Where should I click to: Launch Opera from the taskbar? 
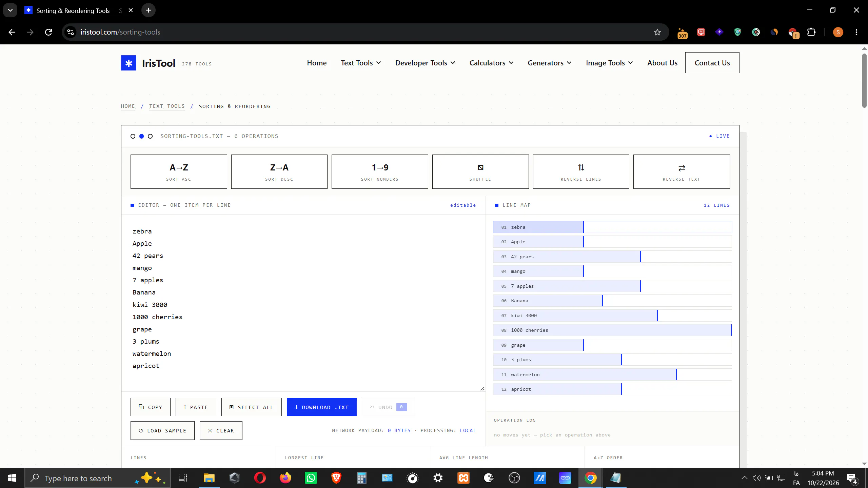(260, 478)
